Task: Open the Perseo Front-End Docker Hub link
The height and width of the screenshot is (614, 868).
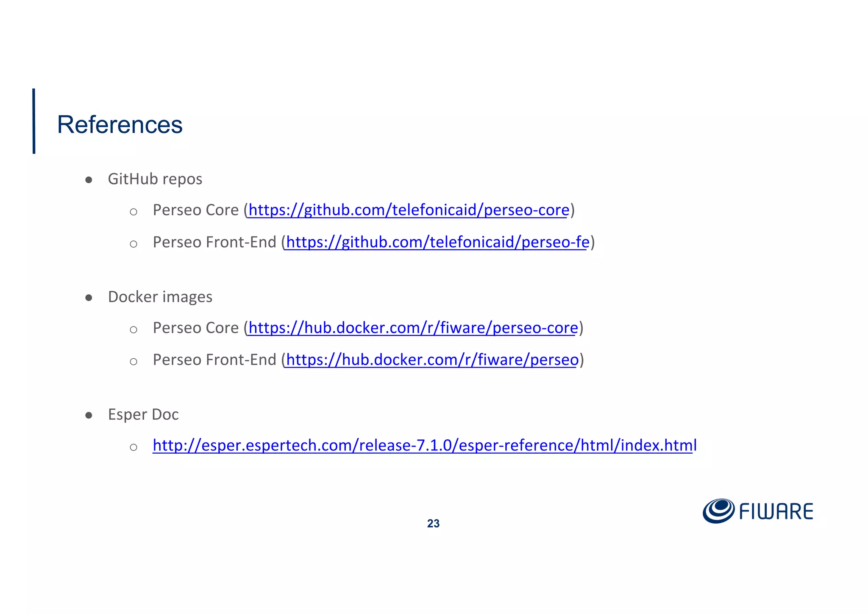Action: (432, 360)
